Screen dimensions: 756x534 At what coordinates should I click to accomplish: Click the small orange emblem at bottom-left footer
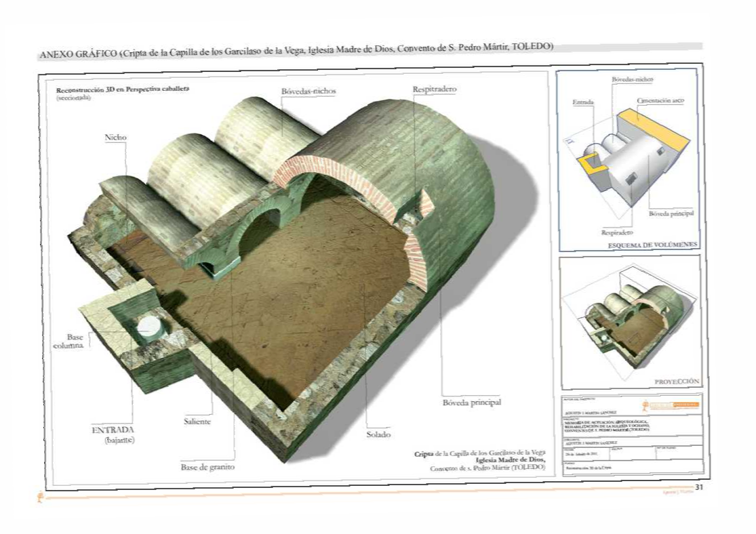(x=40, y=500)
